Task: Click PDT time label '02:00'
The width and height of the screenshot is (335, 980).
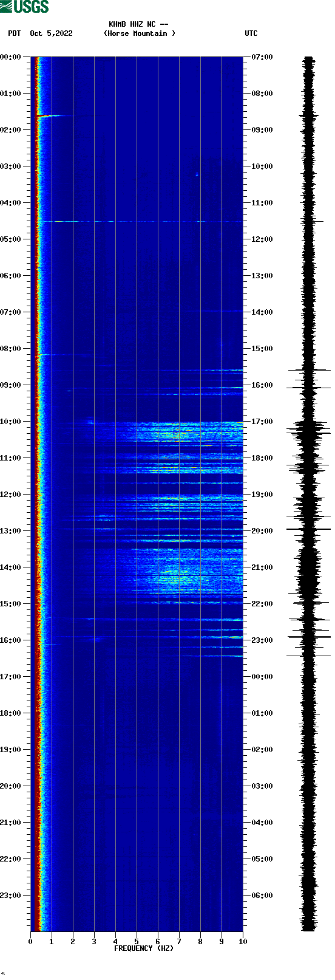Action: click(11, 130)
